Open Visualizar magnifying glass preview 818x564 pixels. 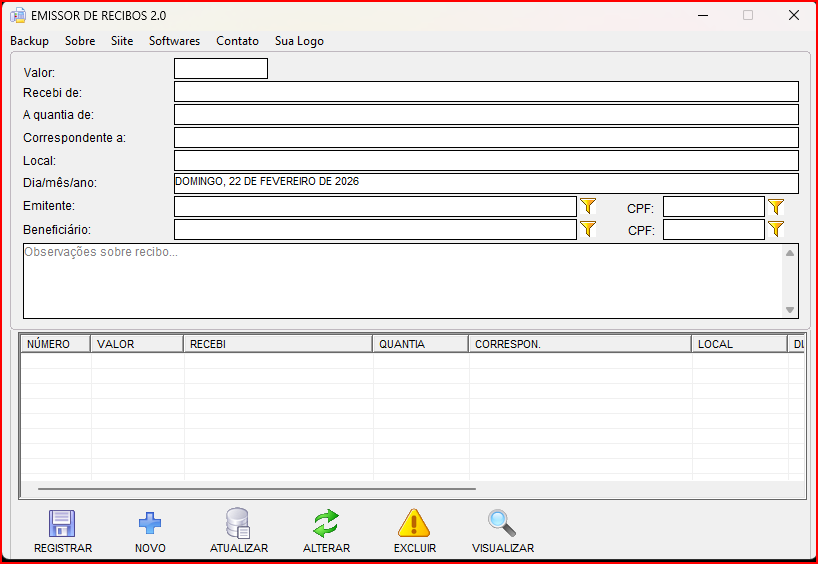pos(502,523)
